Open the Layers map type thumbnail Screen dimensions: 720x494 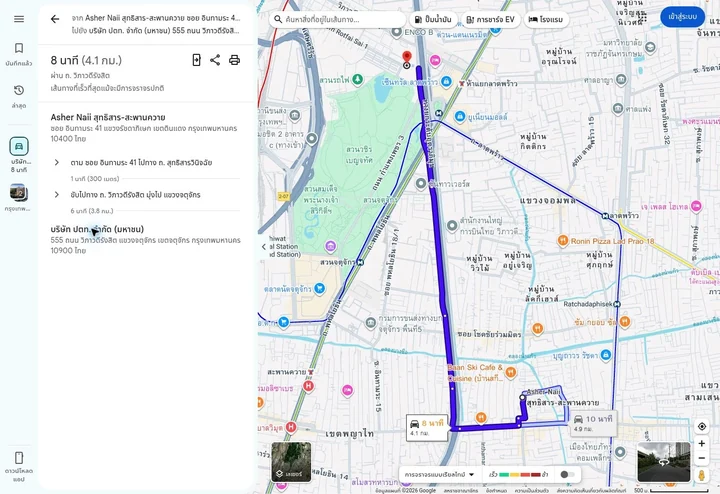pyautogui.click(x=291, y=461)
